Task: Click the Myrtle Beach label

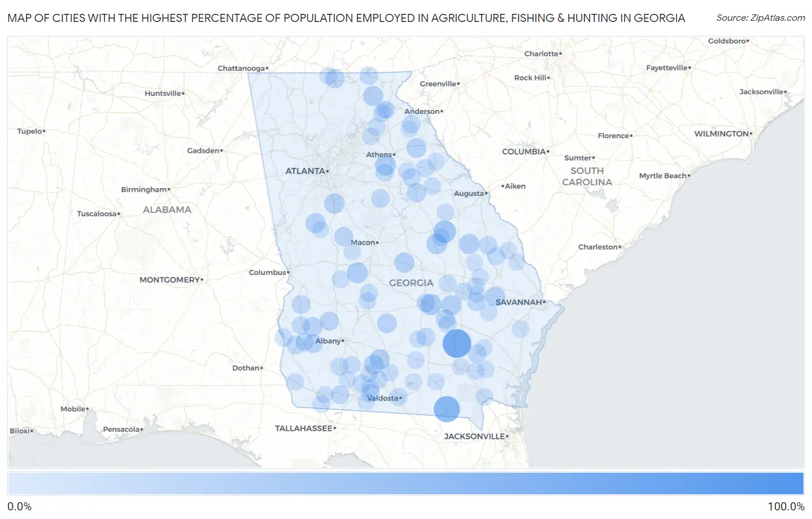Action: pyautogui.click(x=663, y=176)
